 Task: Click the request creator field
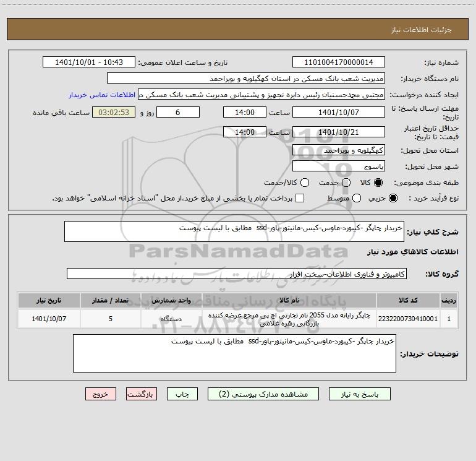(x=261, y=95)
